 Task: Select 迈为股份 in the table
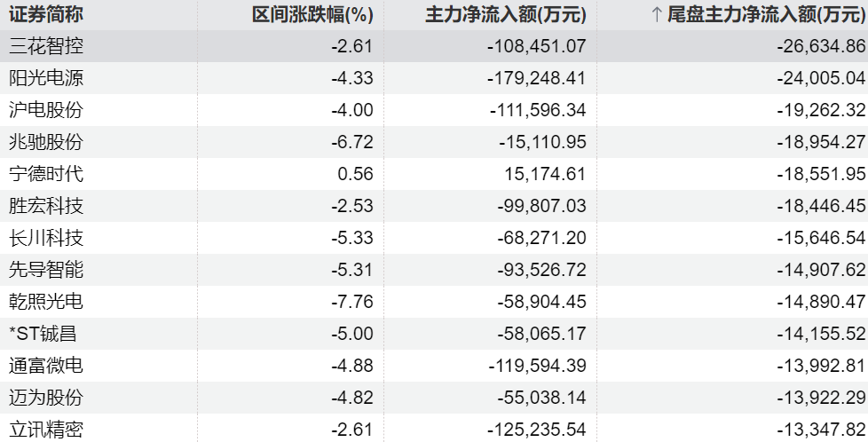[46, 398]
